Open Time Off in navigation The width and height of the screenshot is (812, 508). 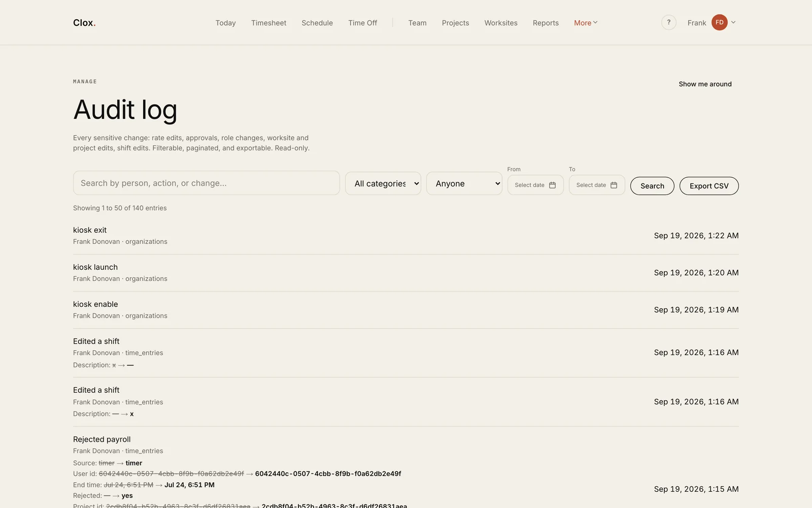(x=362, y=23)
